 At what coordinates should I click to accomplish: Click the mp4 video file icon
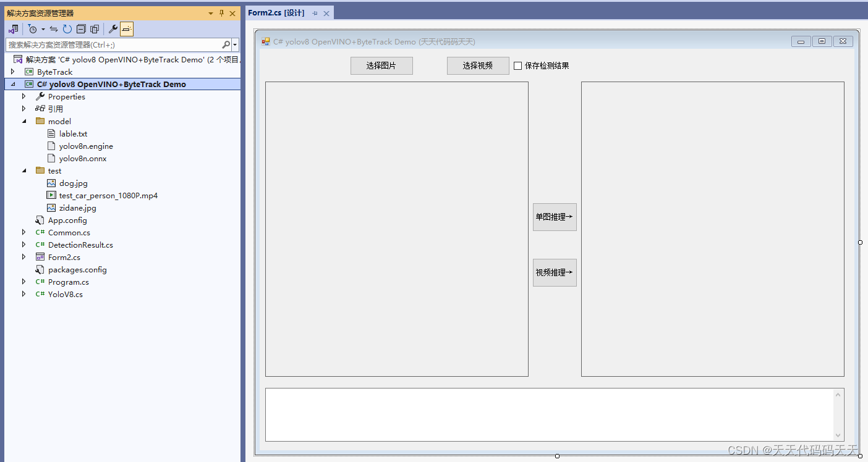(x=51, y=195)
